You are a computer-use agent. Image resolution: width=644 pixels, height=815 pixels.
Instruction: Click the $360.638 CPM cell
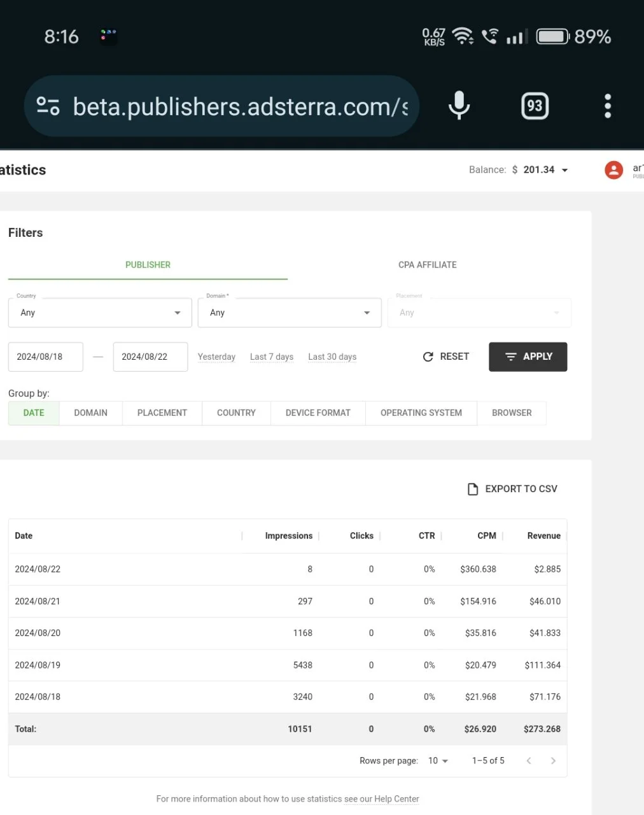click(x=479, y=569)
